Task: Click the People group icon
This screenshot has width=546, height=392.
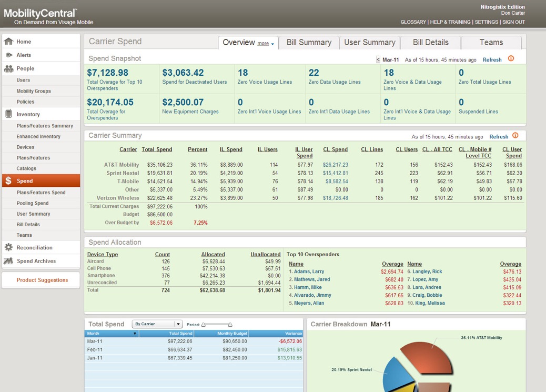Action: 8,68
